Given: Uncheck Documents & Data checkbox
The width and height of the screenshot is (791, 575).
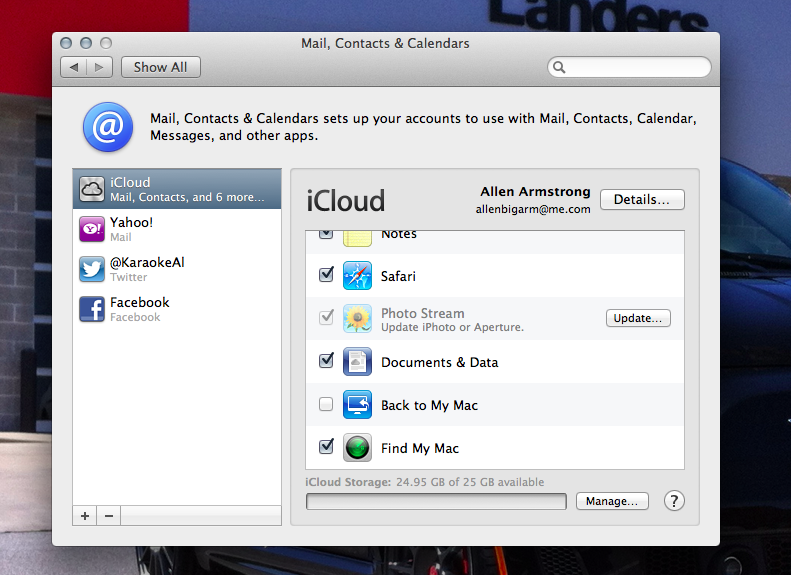Looking at the screenshot, I should 326,361.
